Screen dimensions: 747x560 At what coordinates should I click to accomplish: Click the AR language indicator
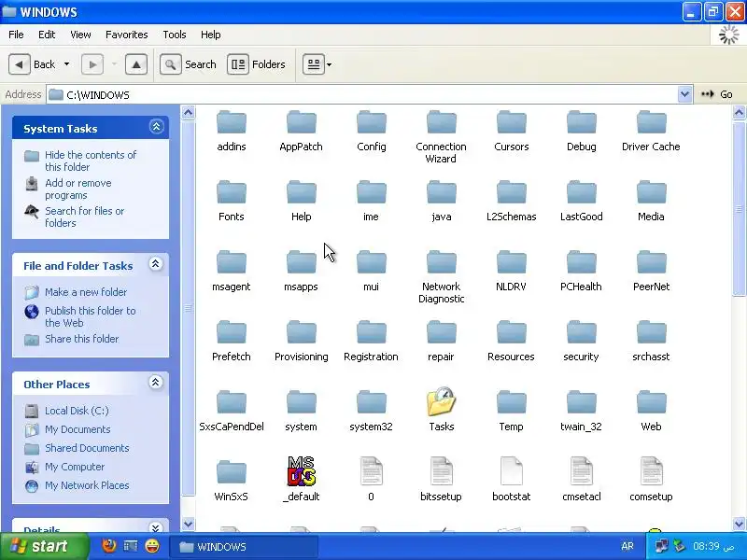[627, 546]
